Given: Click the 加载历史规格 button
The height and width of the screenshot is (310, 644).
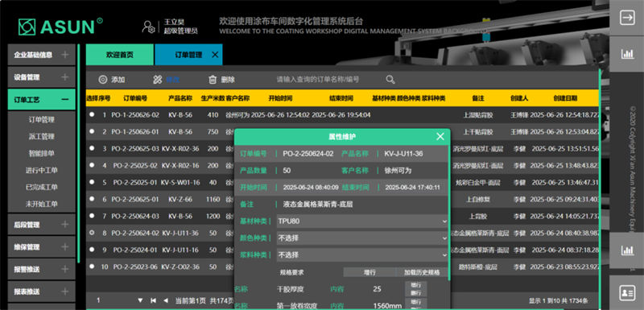Looking at the screenshot, I should point(422,272).
